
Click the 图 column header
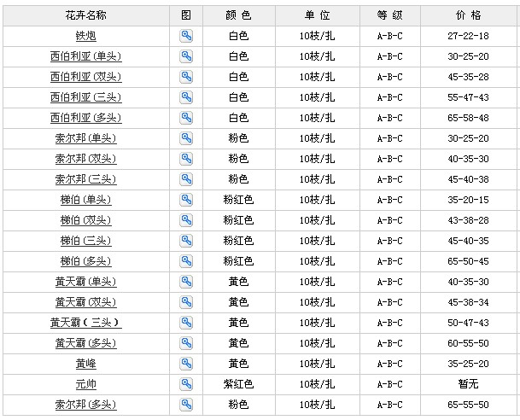(186, 15)
